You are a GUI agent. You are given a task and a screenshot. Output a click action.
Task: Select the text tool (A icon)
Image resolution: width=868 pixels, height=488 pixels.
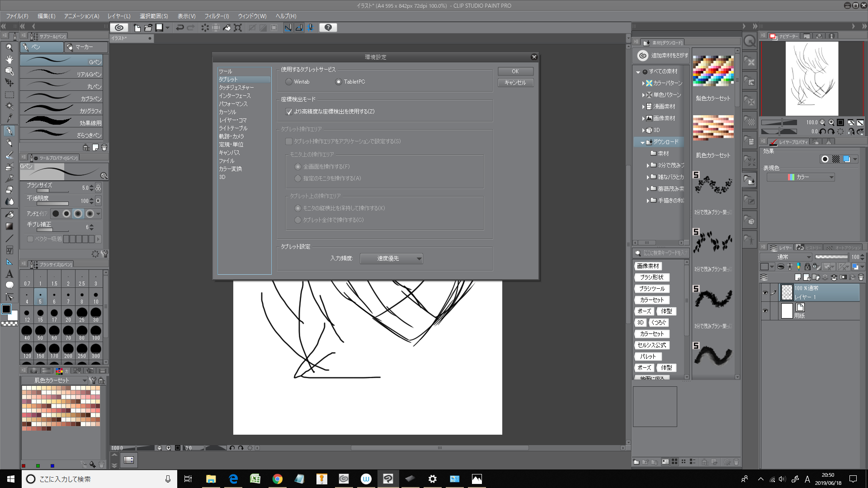point(9,274)
